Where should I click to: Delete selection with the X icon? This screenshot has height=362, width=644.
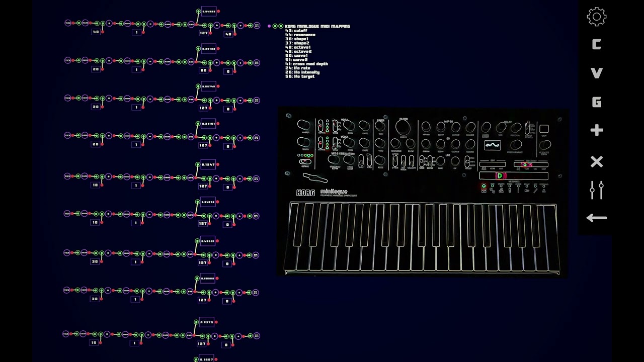pos(597,161)
